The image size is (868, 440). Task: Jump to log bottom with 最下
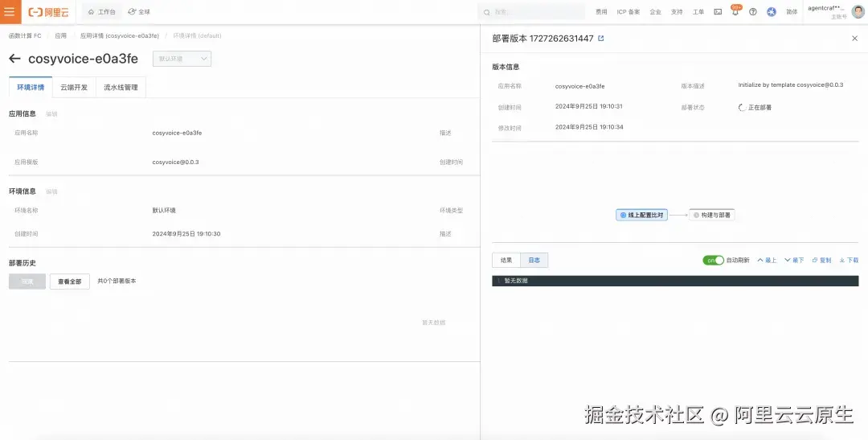point(794,260)
